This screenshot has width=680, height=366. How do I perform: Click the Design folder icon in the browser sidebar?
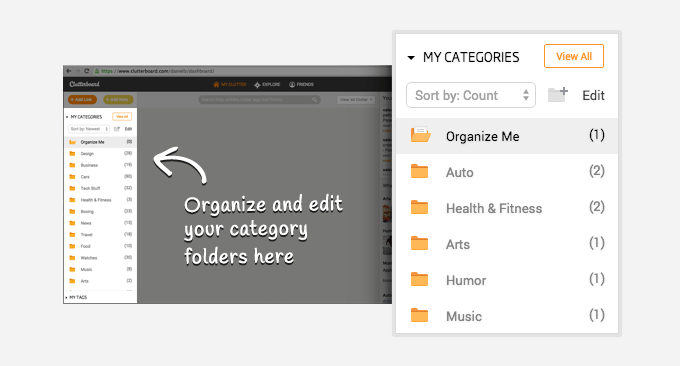[x=72, y=154]
